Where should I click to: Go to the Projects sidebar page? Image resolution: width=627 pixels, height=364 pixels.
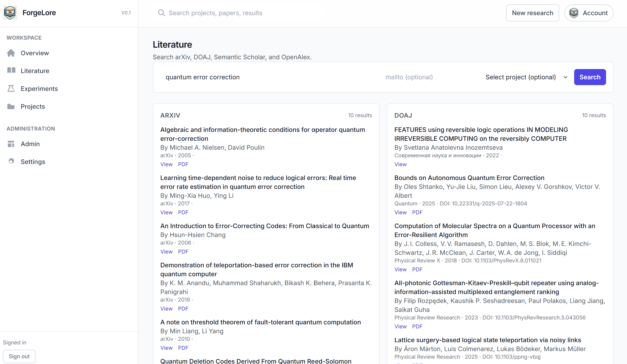33,107
